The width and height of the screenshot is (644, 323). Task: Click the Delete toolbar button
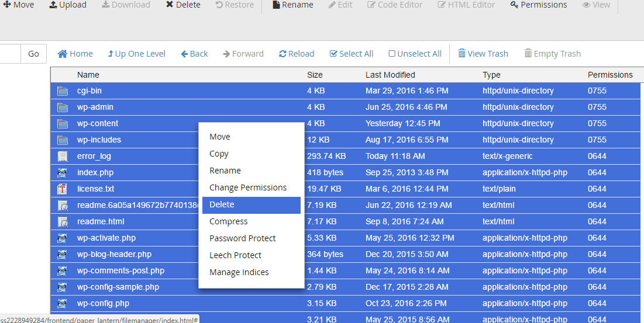point(182,5)
